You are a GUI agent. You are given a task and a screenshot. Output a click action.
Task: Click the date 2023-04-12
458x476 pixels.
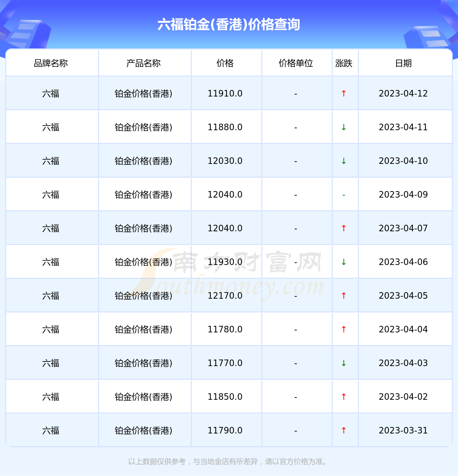(403, 94)
